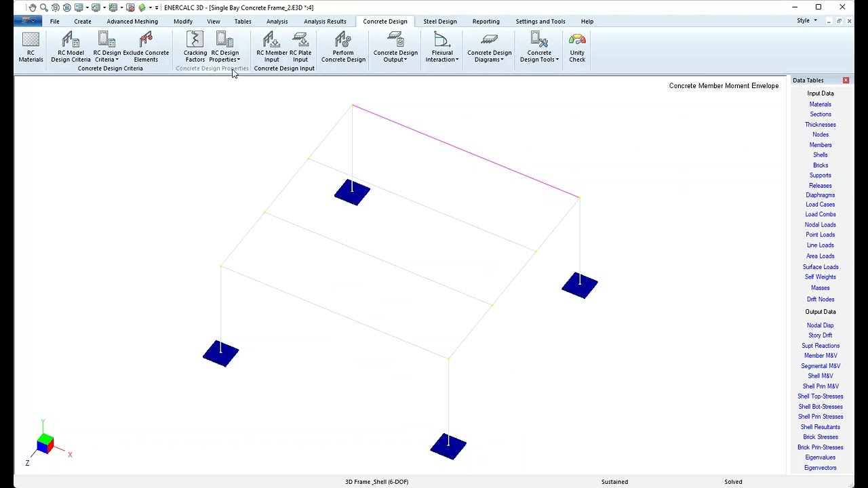Screen dimensions: 868x488
Task: Open Materials data table
Action: point(820,104)
